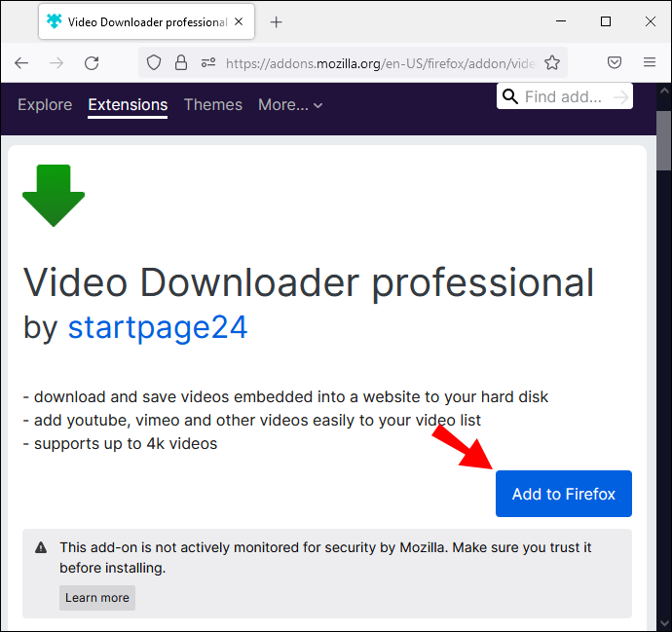Click the Video Downloader professional heading
The width and height of the screenshot is (672, 632).
tap(309, 282)
